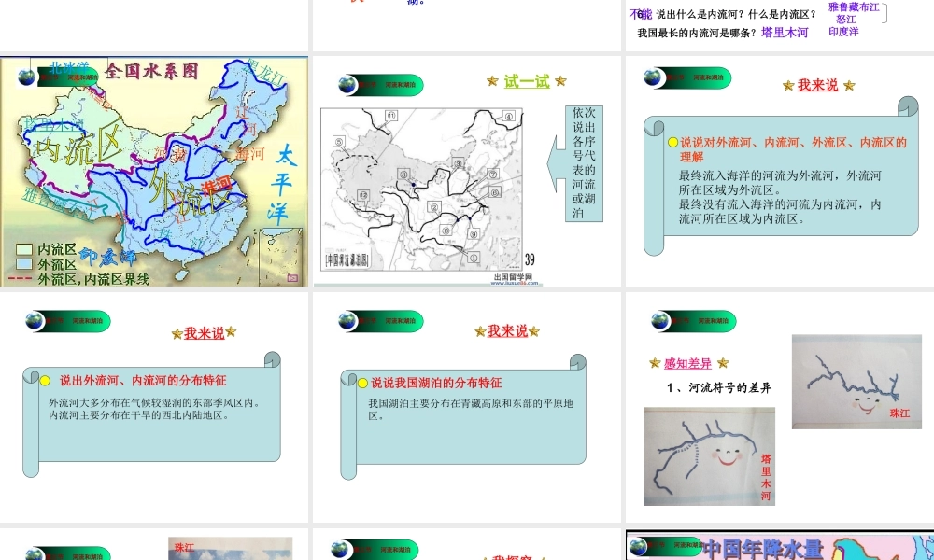Click the 试一试 title text
The width and height of the screenshot is (934, 560).
[527, 81]
